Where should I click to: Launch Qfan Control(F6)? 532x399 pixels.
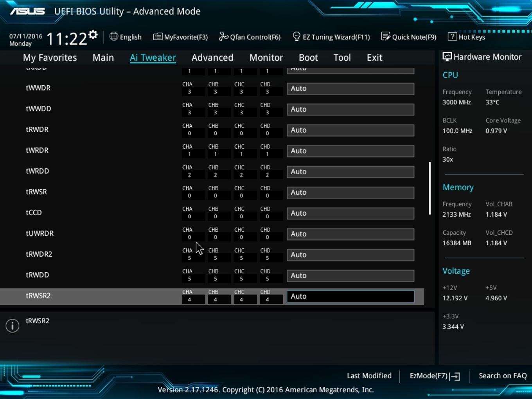coord(250,37)
